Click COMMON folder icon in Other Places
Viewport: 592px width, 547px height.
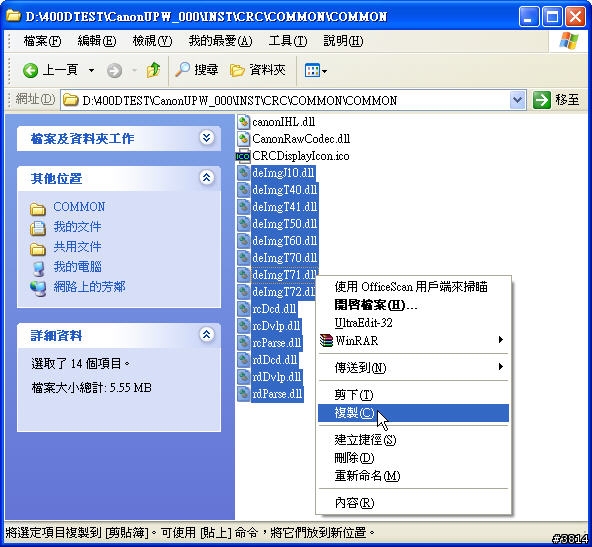[38, 208]
